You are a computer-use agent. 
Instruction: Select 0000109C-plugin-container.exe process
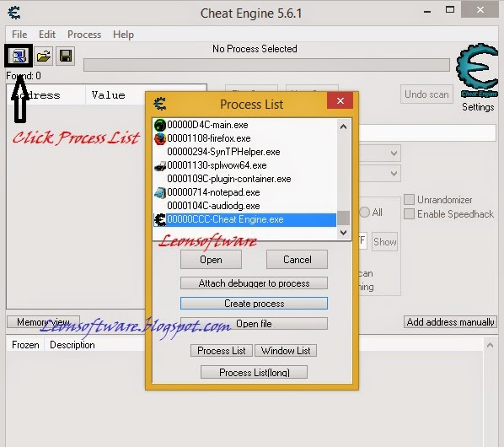pyautogui.click(x=245, y=179)
